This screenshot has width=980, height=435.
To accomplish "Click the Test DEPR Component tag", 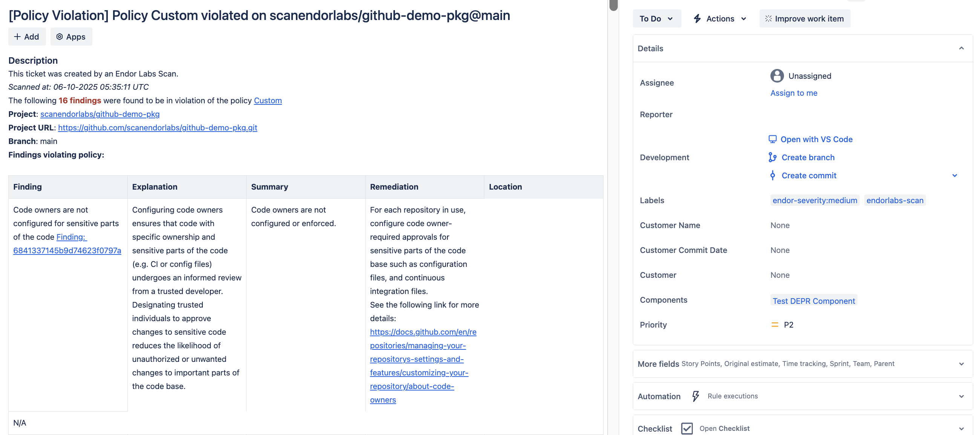I will pyautogui.click(x=813, y=301).
